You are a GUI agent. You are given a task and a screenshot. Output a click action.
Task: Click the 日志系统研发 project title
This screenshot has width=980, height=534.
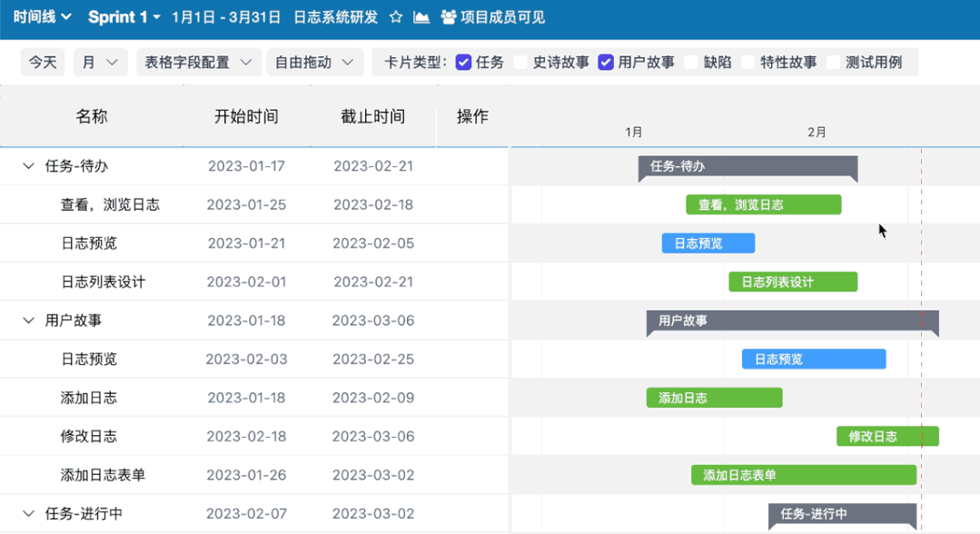(336, 17)
